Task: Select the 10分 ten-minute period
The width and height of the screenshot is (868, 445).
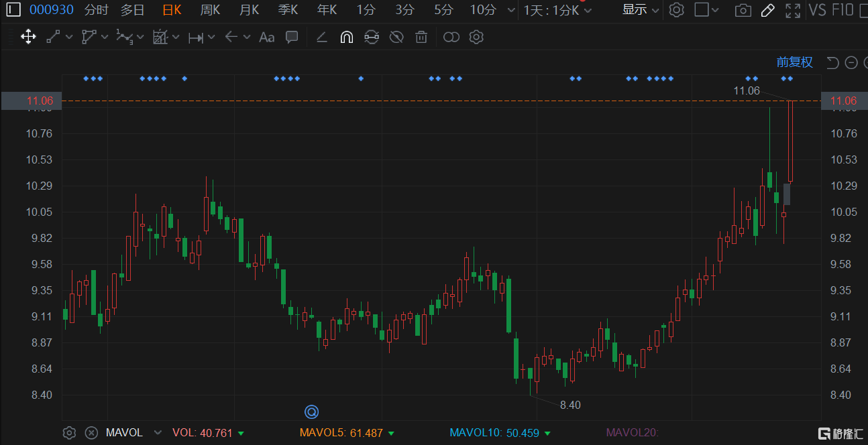Action: 483,10
